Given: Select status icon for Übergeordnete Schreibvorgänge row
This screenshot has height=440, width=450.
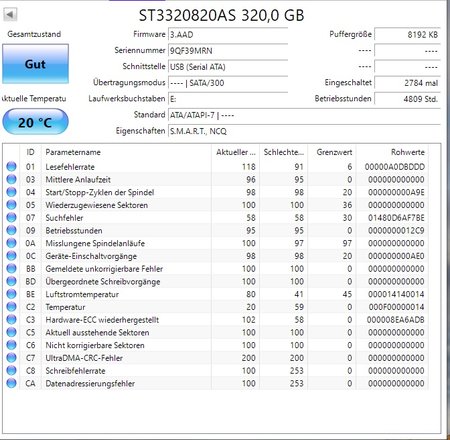Looking at the screenshot, I should pyautogui.click(x=11, y=281).
